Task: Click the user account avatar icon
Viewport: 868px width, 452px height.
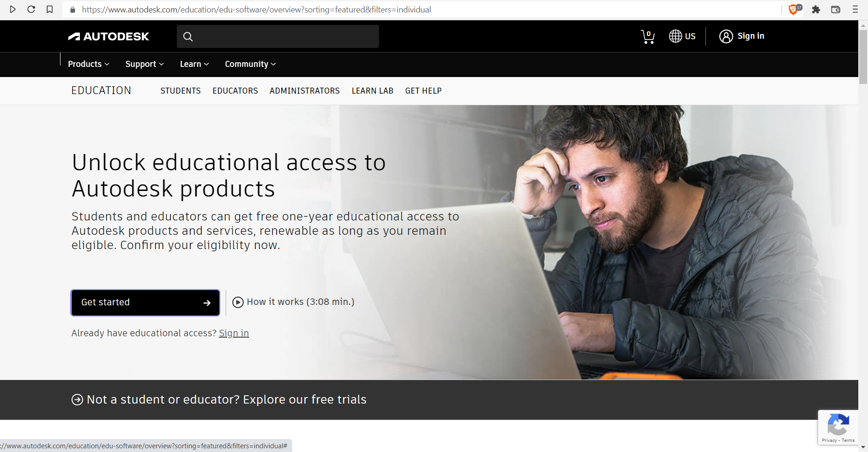Action: tap(726, 36)
